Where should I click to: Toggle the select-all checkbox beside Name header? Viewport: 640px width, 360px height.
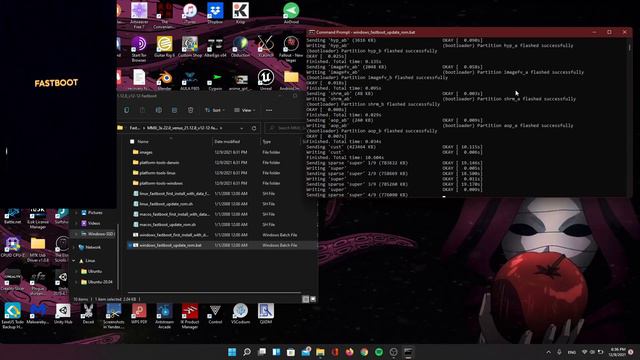132,142
